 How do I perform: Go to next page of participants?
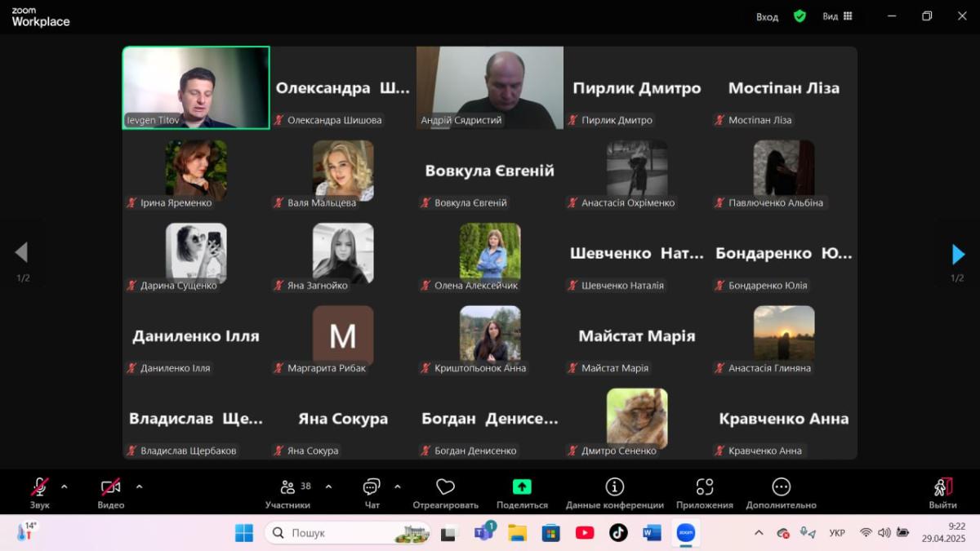958,254
